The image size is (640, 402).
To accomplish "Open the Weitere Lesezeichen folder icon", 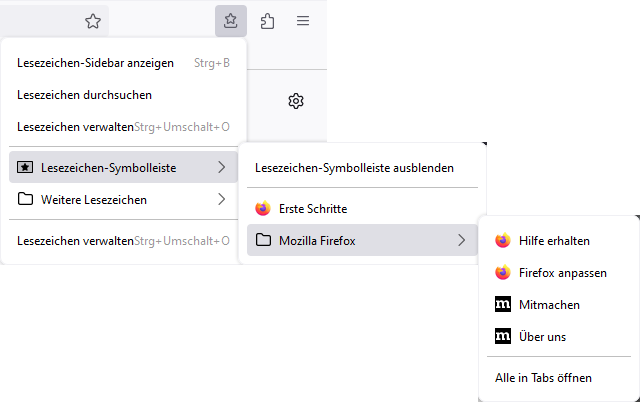I will [x=25, y=199].
